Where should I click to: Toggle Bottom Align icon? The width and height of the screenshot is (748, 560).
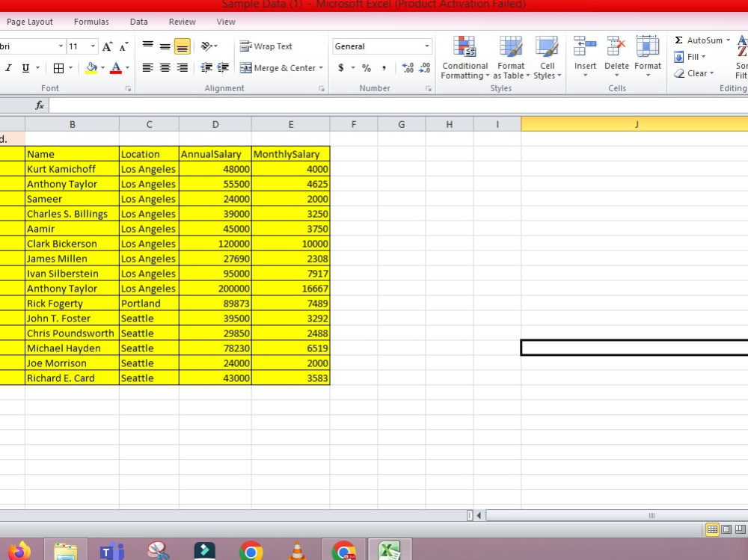(x=183, y=46)
